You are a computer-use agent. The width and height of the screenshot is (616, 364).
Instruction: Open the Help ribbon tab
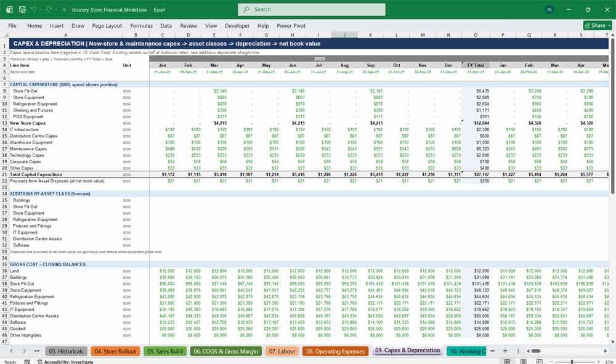263,25
